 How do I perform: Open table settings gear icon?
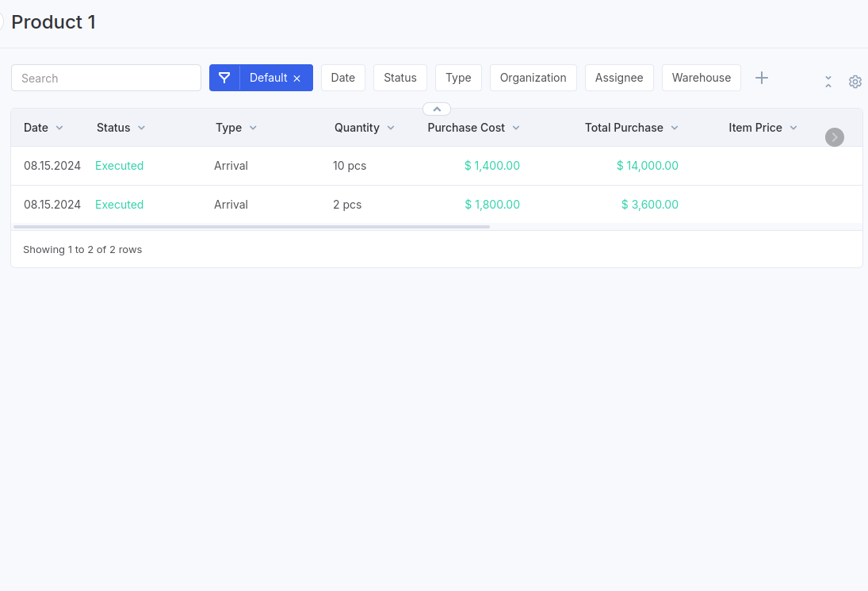[x=855, y=82]
